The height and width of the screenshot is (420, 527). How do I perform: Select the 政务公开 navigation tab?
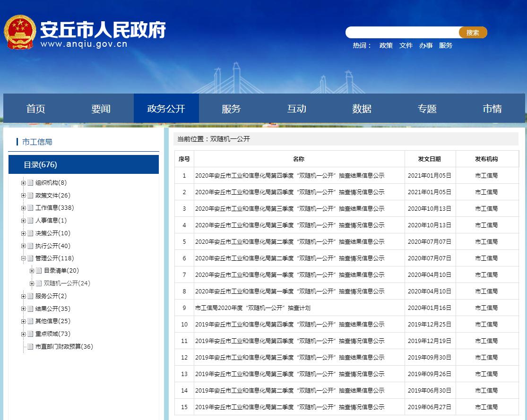pos(166,109)
